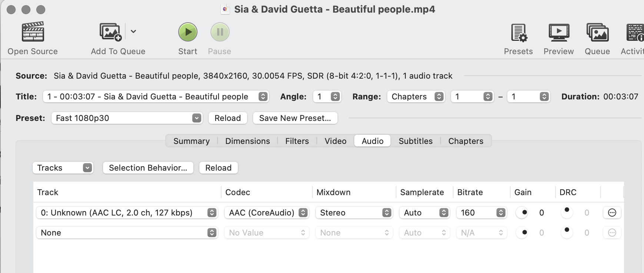This screenshot has height=273, width=644.
Task: Switch to the Subtitles tab
Action: [415, 141]
